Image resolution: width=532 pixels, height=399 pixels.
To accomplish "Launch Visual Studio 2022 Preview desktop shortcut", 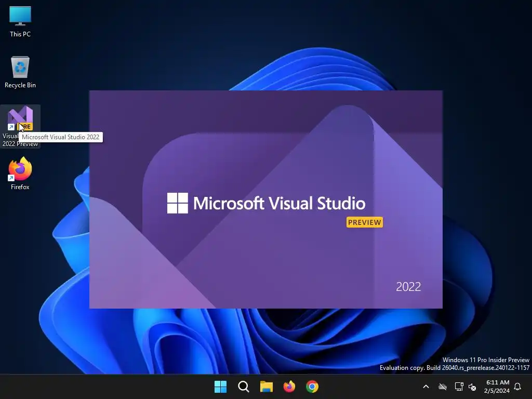I will click(20, 126).
